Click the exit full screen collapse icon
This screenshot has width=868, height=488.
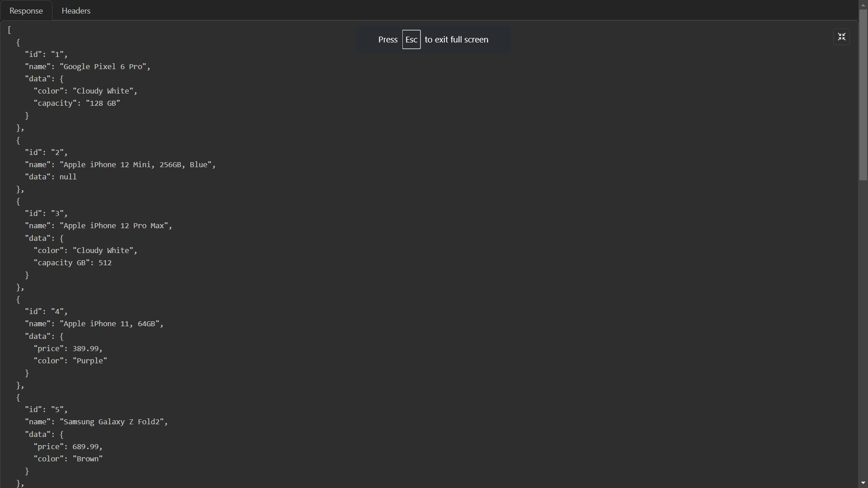[841, 37]
